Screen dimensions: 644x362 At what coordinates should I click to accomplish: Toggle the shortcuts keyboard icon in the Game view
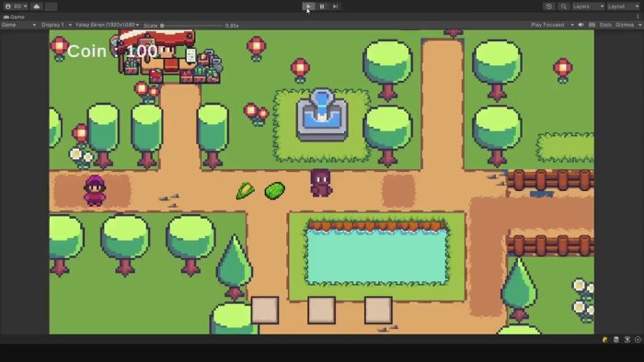click(592, 25)
